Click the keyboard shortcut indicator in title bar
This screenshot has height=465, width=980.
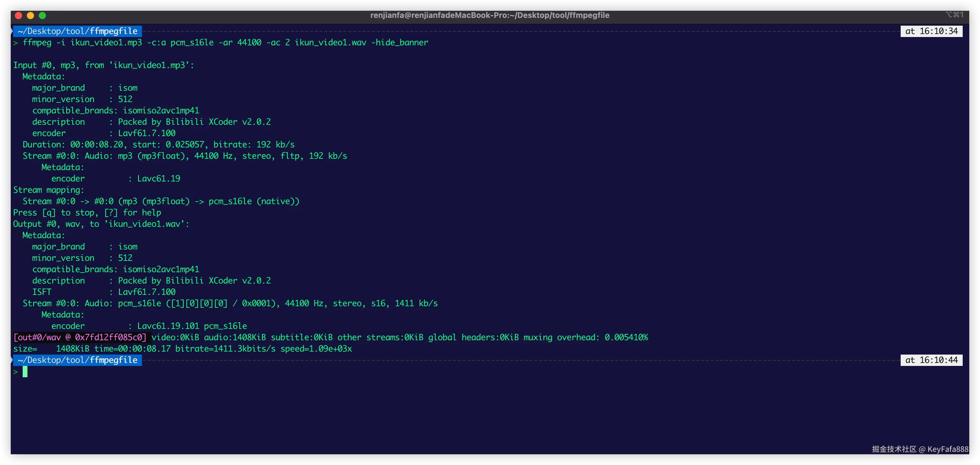954,14
